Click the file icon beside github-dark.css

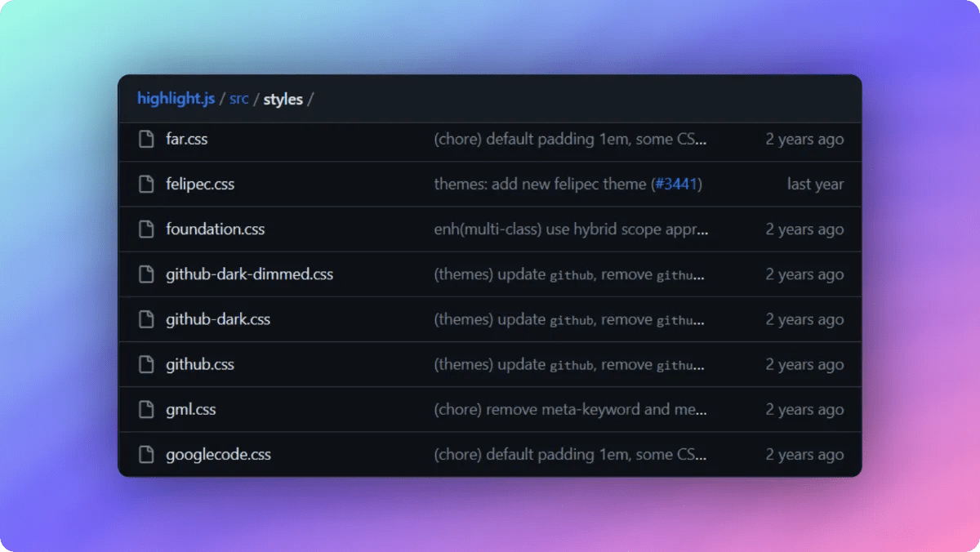coord(147,318)
